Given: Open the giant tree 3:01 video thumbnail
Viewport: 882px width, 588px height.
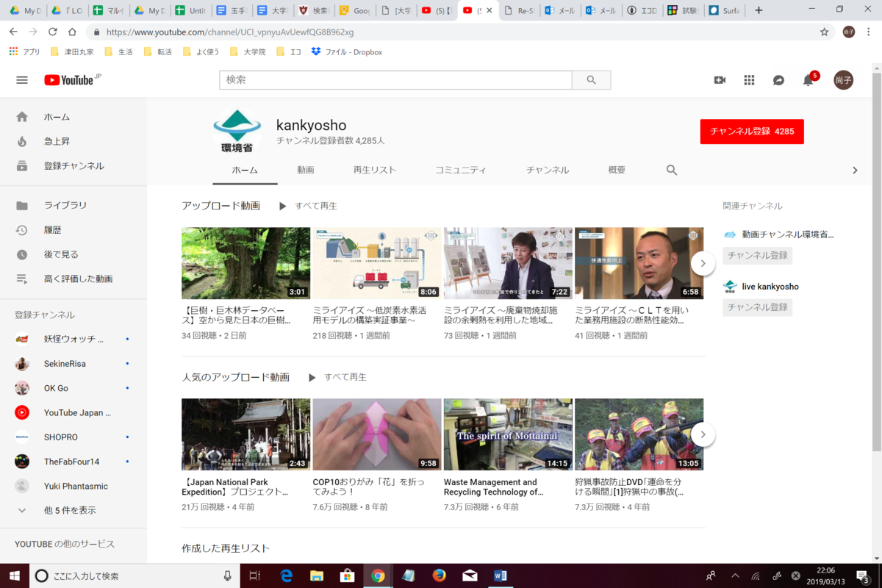Looking at the screenshot, I should click(x=245, y=263).
